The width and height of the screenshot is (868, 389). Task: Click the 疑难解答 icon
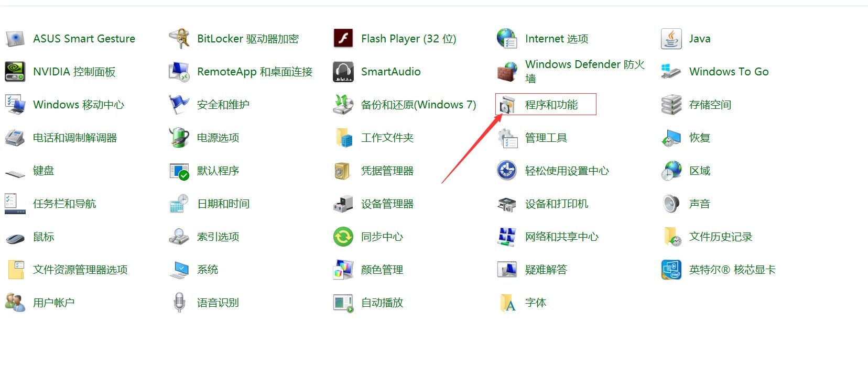tap(507, 270)
